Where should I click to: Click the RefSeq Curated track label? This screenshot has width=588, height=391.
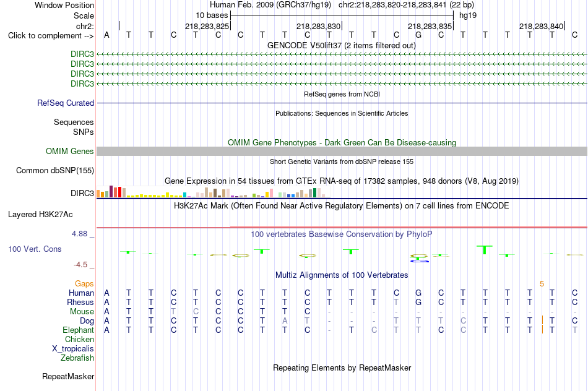(66, 103)
